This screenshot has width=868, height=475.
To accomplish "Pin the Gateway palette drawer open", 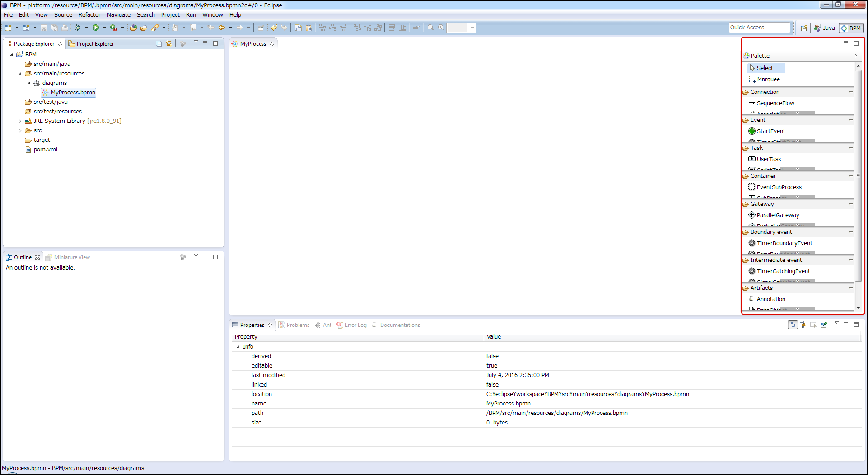I will coord(851,204).
